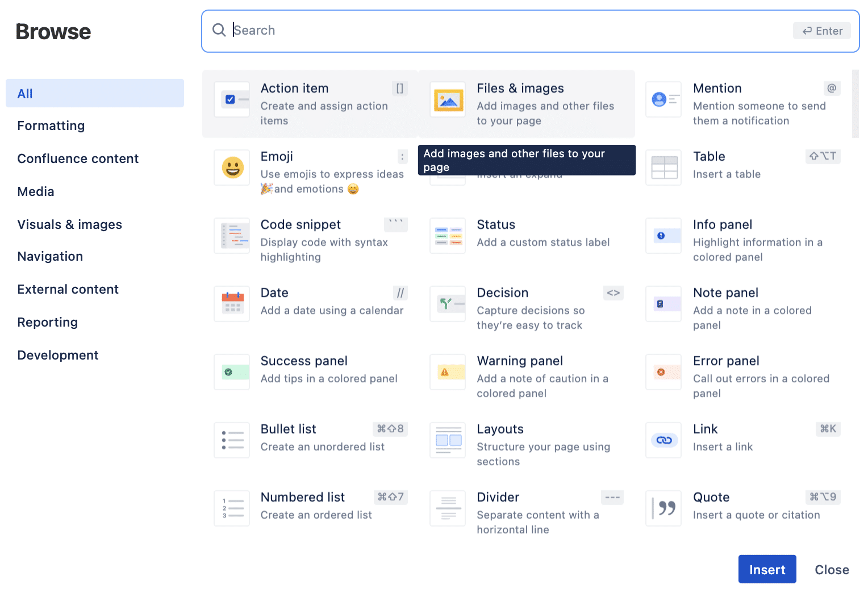Insert a table using the Table icon
The height and width of the screenshot is (593, 868).
point(663,168)
